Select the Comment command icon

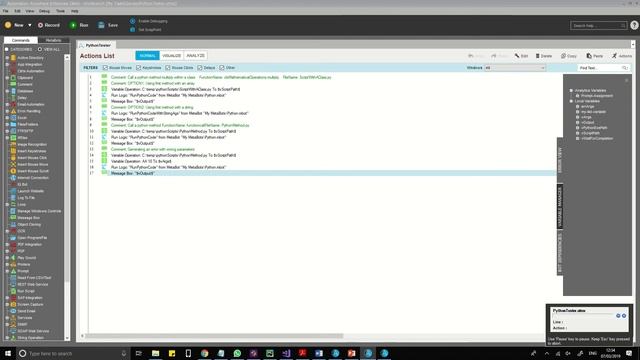(13, 84)
